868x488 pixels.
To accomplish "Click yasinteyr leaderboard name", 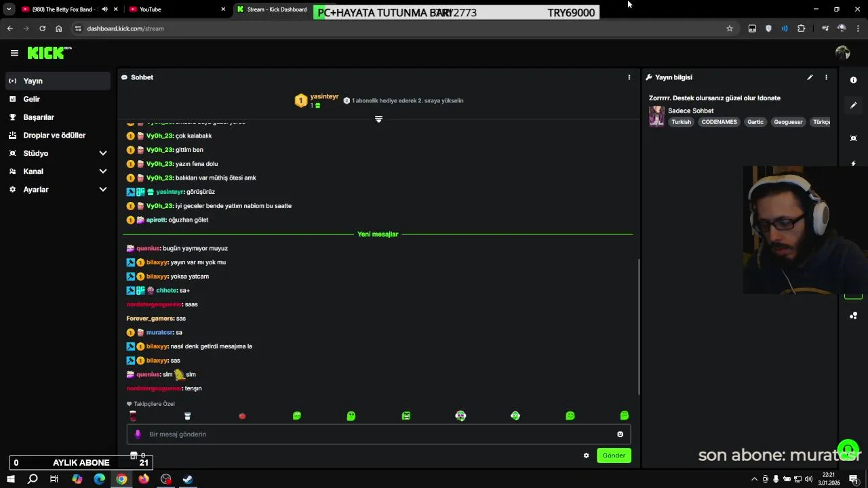I will pos(324,96).
